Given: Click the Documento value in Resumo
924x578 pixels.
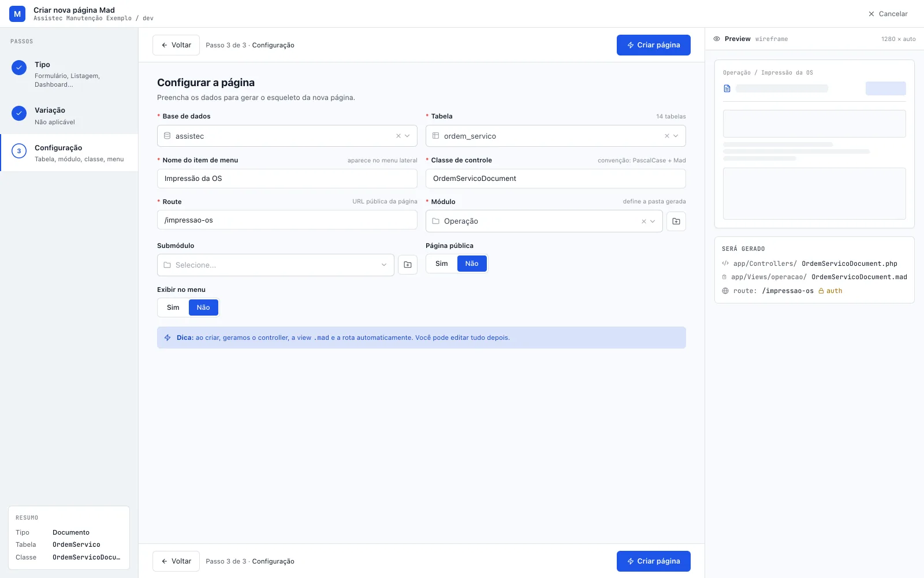Looking at the screenshot, I should click(x=71, y=532).
